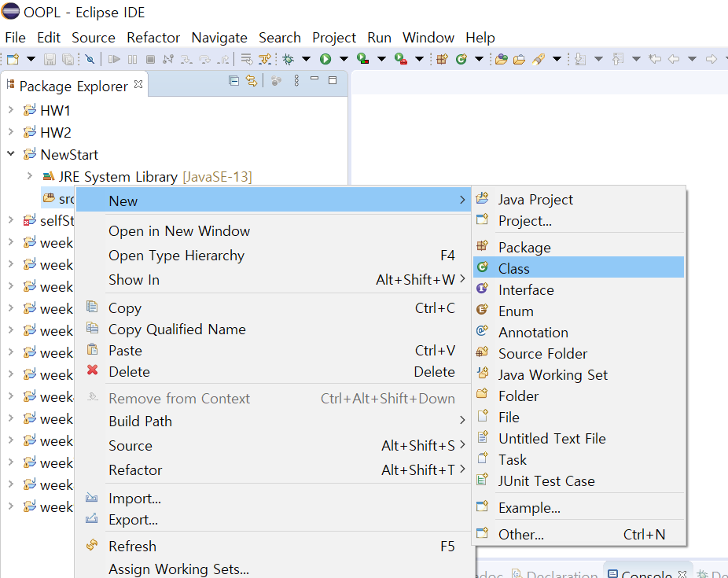
Task: Click the New wizard toolbar icon
Action: point(13,59)
